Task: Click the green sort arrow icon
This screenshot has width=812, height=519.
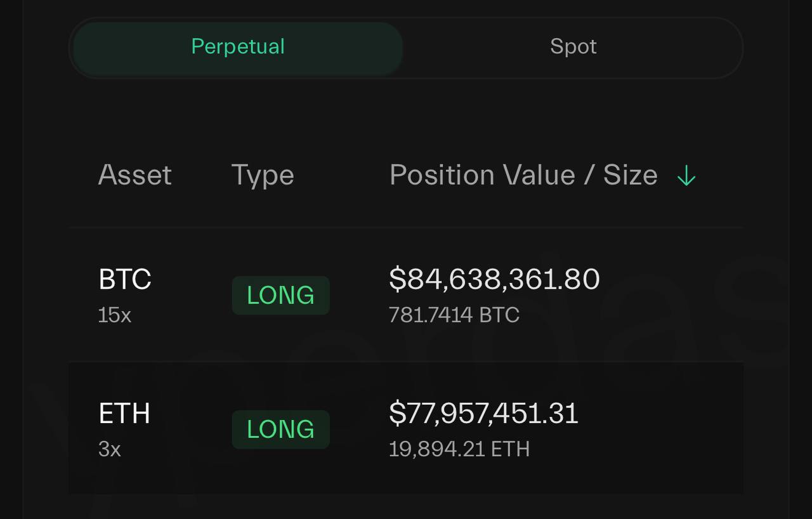Action: click(x=686, y=176)
